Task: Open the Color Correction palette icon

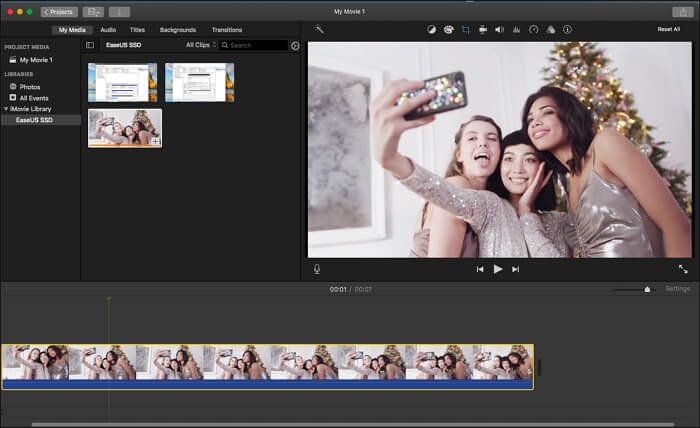Action: tap(448, 30)
